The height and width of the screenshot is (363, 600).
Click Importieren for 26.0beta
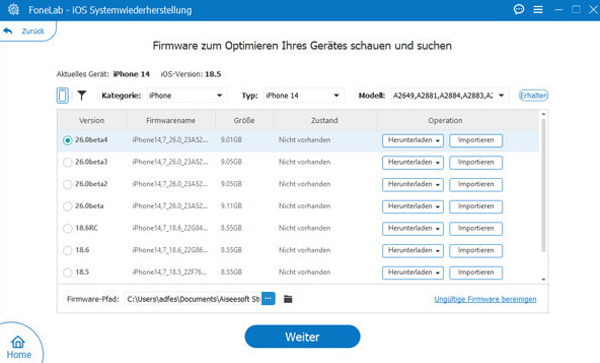476,207
